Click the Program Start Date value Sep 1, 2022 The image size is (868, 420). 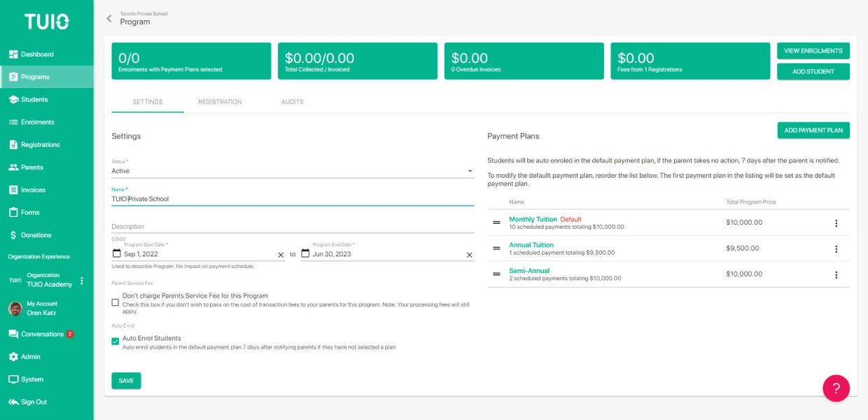(141, 254)
